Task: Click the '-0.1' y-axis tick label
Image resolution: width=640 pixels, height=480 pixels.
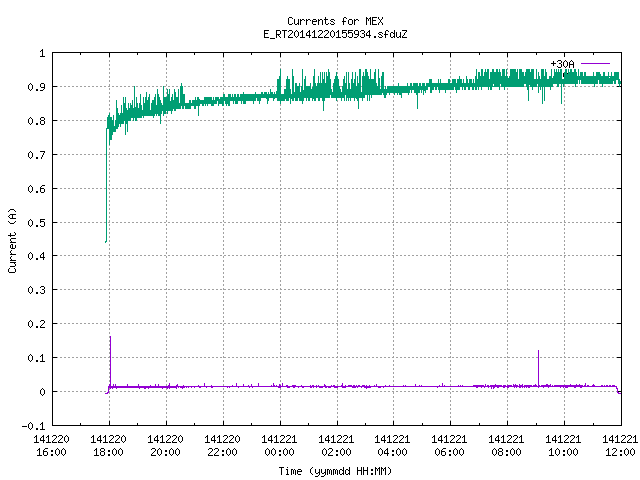Action: click(33, 426)
